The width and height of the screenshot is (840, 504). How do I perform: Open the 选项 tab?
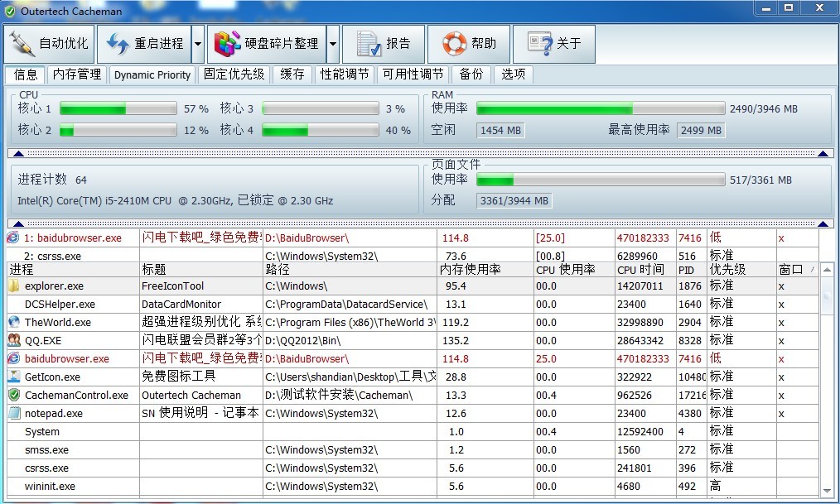pos(514,74)
